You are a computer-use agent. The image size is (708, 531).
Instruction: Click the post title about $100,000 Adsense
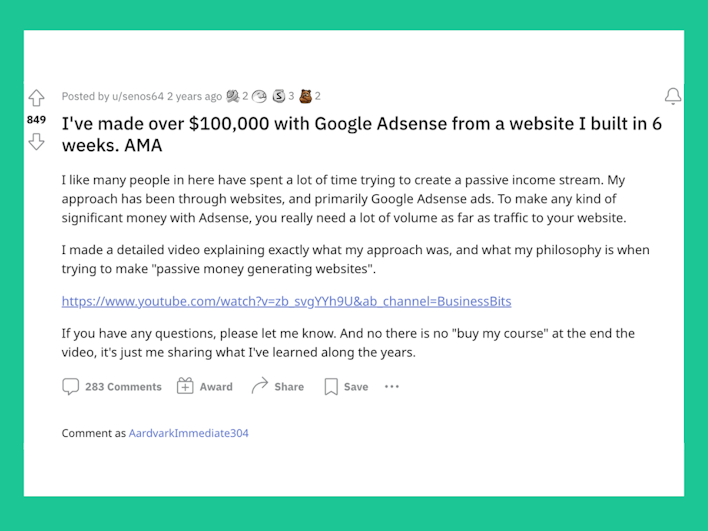tap(362, 134)
